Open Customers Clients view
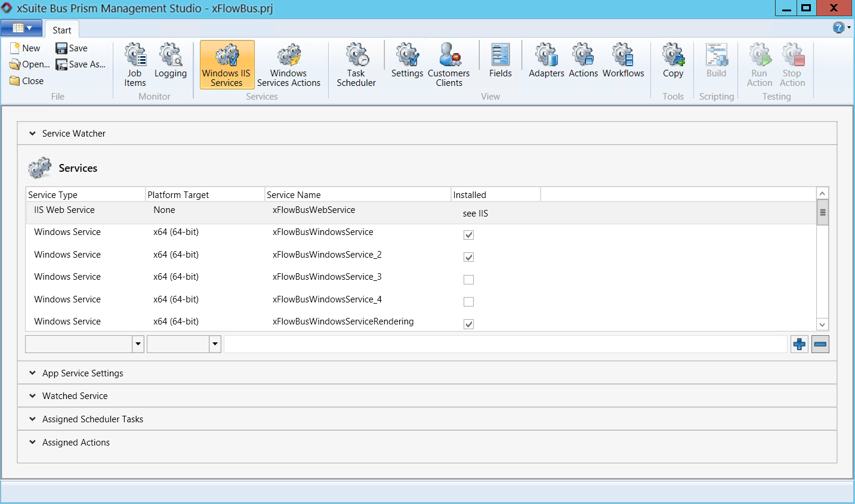855x504 pixels. click(x=449, y=64)
